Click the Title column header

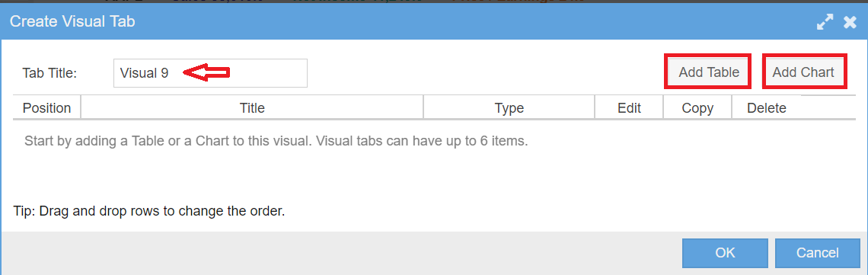coord(252,108)
